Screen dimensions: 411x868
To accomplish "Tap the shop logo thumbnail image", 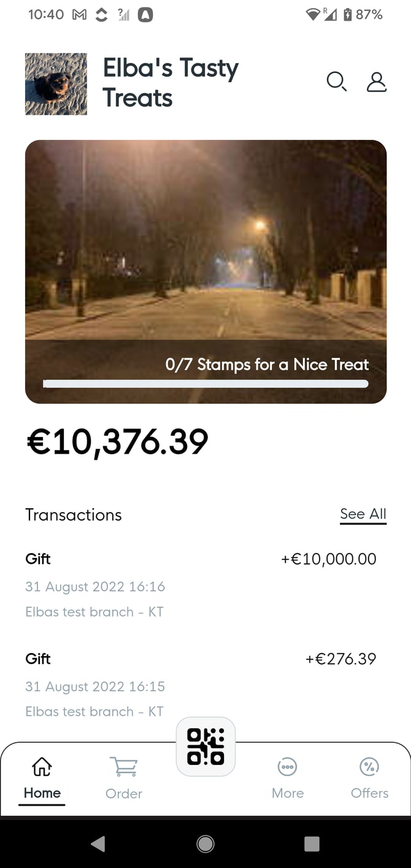I will pyautogui.click(x=56, y=83).
